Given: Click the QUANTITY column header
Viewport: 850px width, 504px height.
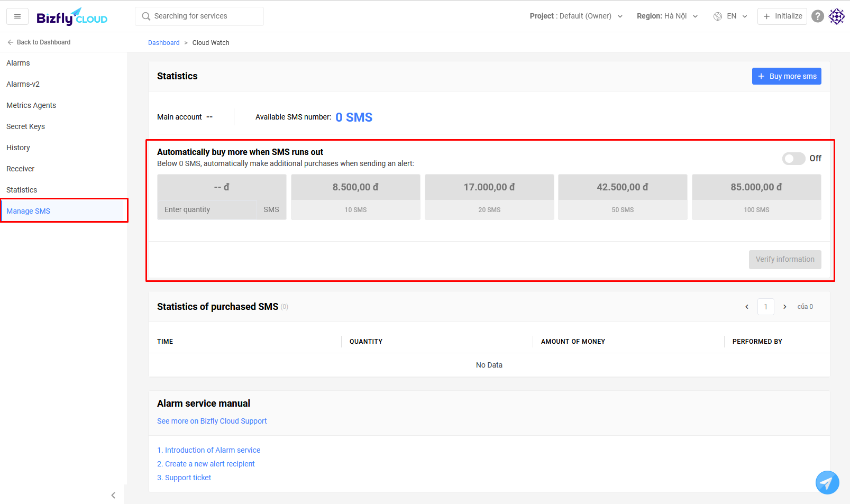Looking at the screenshot, I should coord(366,342).
